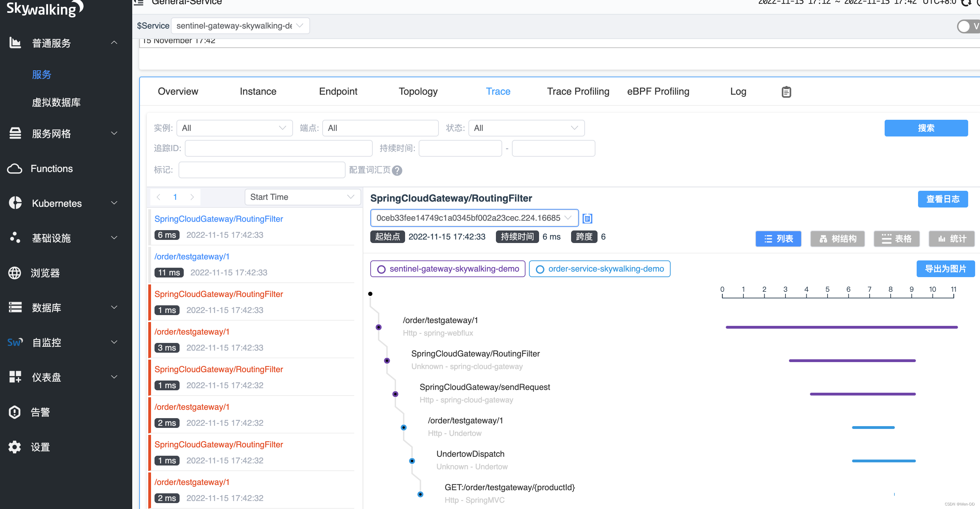Click the Self Observability Sw icon
980x509 pixels.
point(15,342)
